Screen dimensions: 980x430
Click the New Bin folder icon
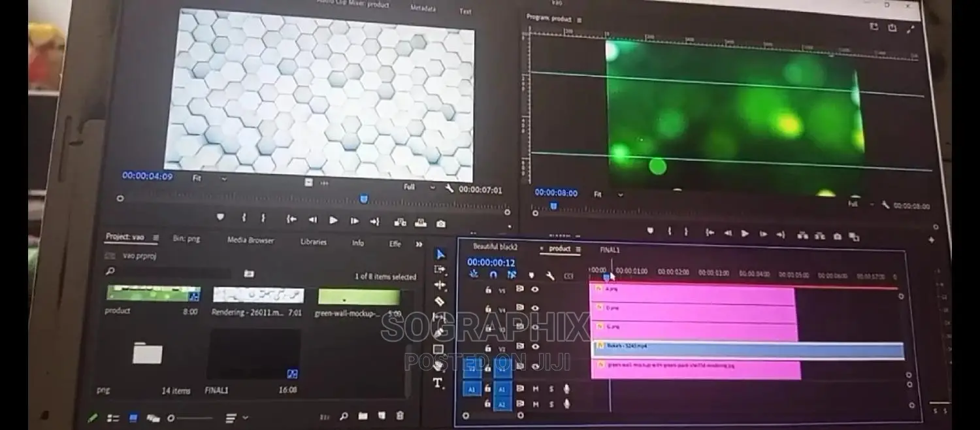tap(363, 416)
